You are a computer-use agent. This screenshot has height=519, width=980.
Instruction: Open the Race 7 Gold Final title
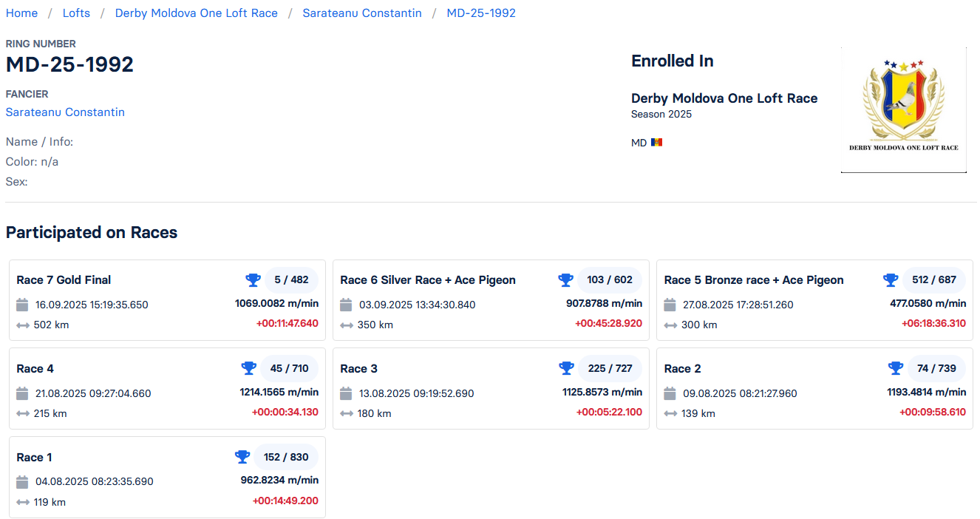64,280
